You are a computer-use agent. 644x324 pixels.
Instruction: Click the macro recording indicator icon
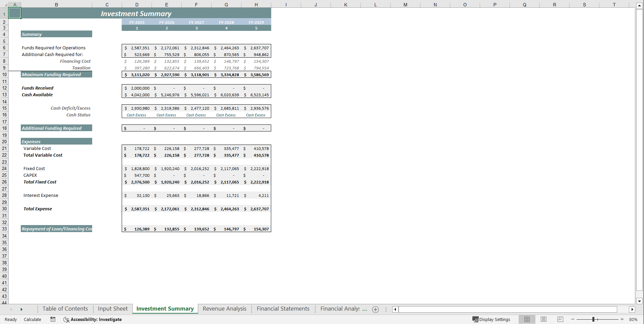[53, 319]
